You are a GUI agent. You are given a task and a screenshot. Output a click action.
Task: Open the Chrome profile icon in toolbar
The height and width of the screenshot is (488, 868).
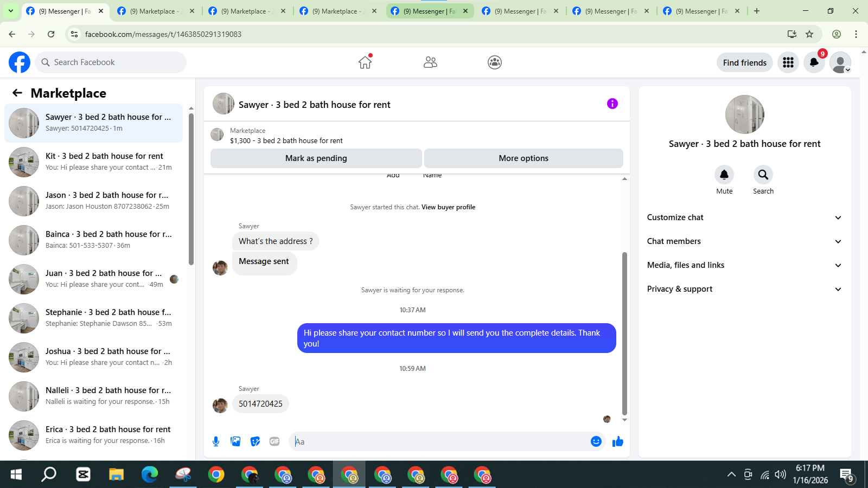837,34
